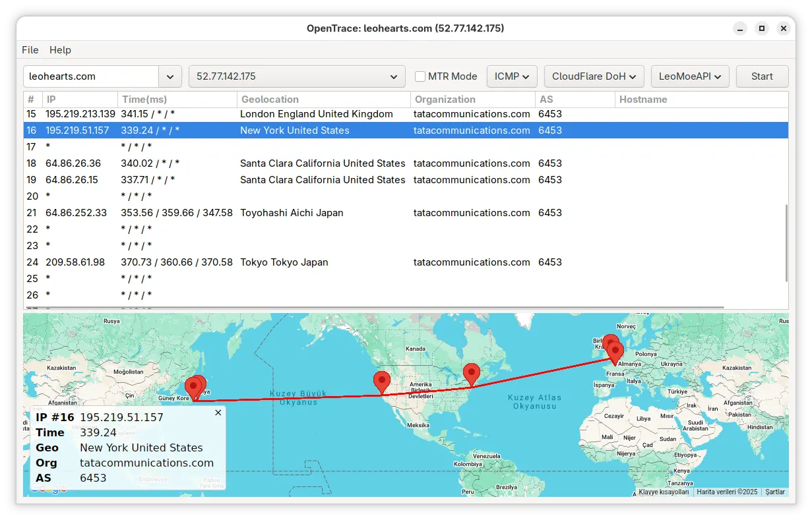Viewport: 812px width, 520px height.
Task: Click the Hostname column header
Action: (x=701, y=100)
